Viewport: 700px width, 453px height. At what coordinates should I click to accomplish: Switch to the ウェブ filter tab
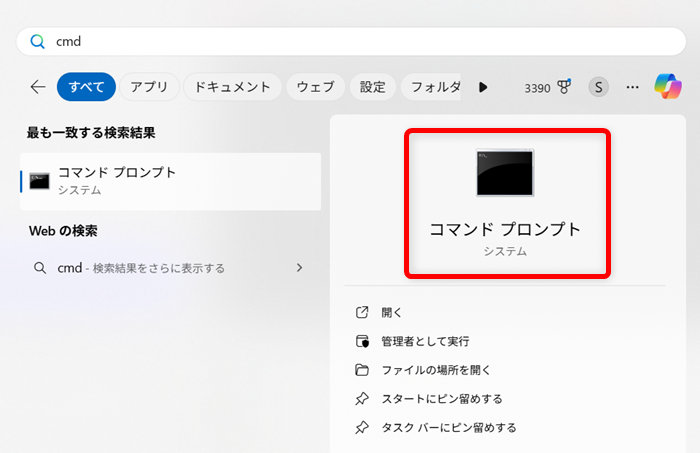pos(316,87)
